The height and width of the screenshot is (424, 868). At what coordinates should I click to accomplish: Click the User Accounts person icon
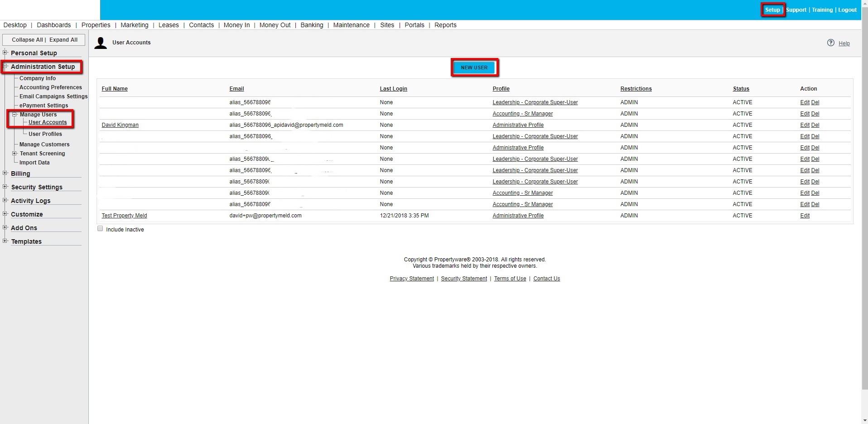pos(101,43)
